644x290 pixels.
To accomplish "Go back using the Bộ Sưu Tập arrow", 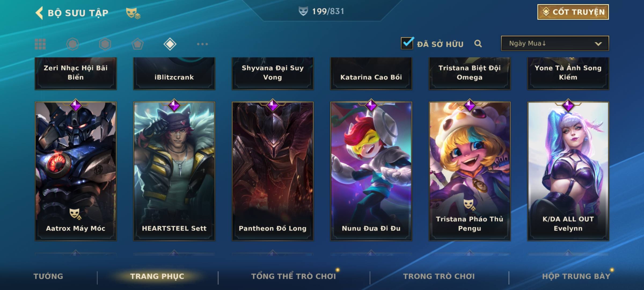I will (39, 13).
